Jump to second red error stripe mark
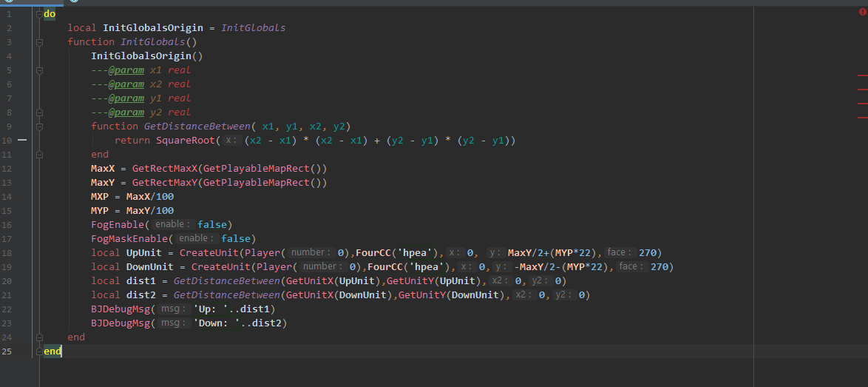Image resolution: width=868 pixels, height=387 pixels. [x=862, y=89]
